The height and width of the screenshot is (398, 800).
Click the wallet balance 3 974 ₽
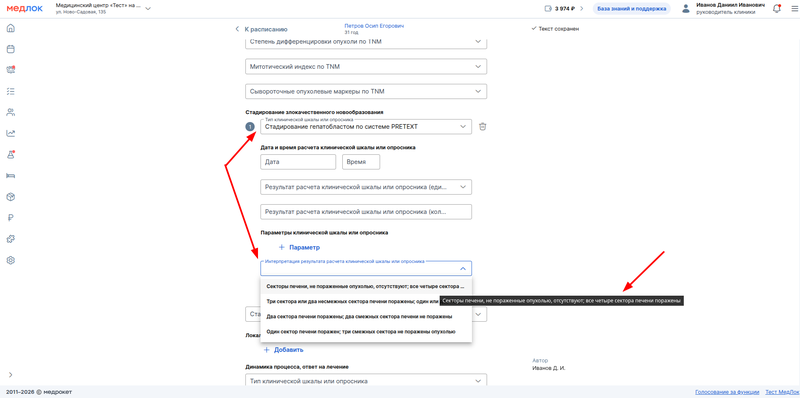(x=564, y=9)
